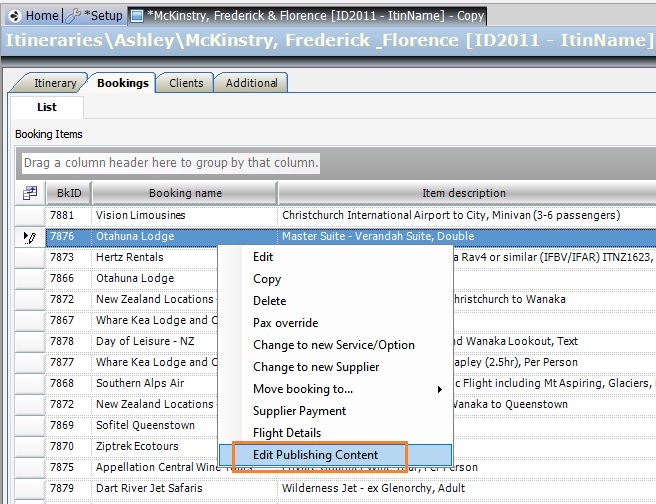Click 'Supplier Payment' menu entry
Image resolution: width=656 pixels, height=504 pixels.
(x=299, y=411)
